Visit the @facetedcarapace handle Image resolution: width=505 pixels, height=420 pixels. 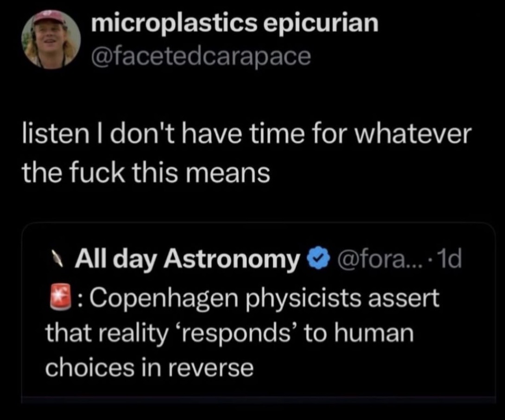[x=201, y=56]
